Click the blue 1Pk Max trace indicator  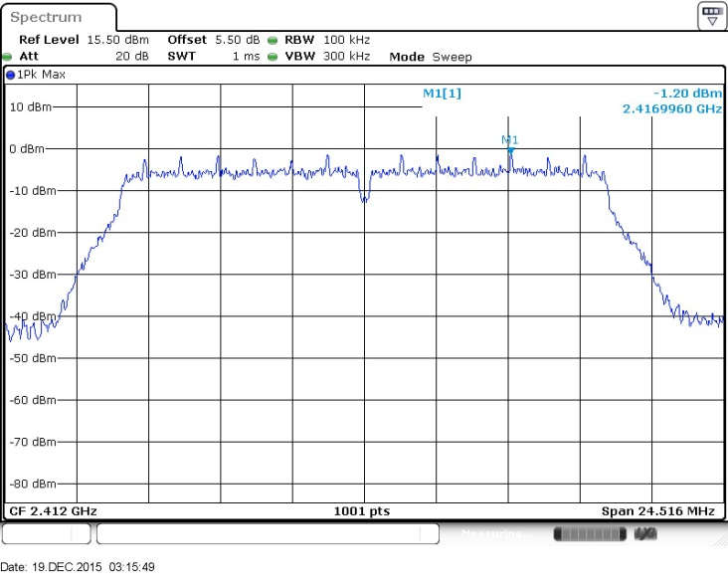(11, 75)
